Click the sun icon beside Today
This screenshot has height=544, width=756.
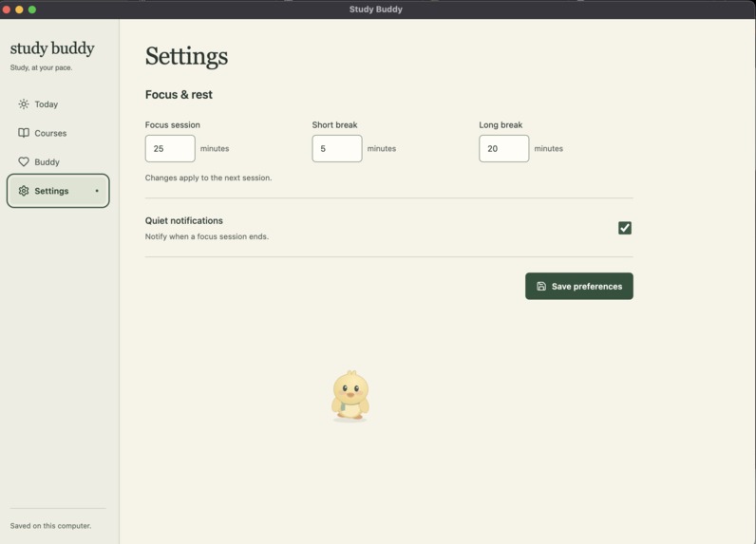tap(24, 104)
